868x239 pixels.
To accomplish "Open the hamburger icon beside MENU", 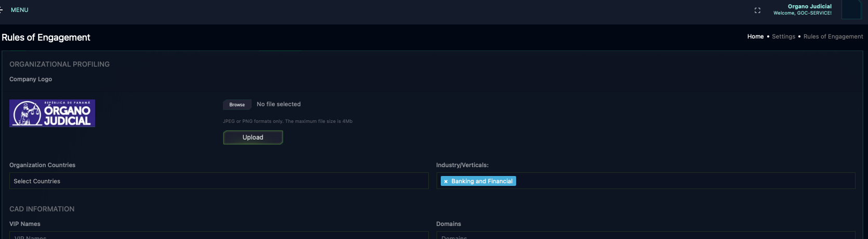I will 2,10.
